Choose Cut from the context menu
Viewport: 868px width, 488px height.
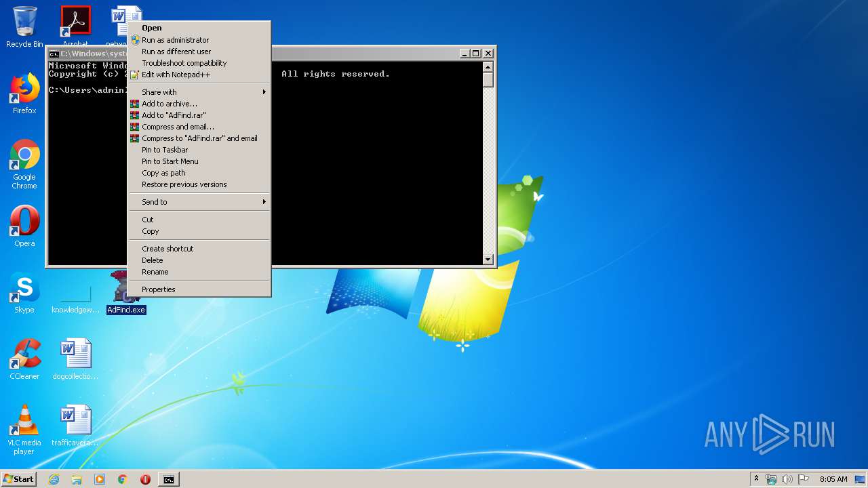pos(199,220)
